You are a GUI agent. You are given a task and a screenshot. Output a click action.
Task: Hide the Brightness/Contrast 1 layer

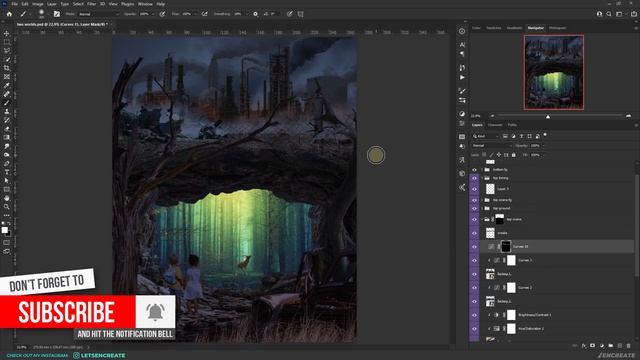[474, 315]
